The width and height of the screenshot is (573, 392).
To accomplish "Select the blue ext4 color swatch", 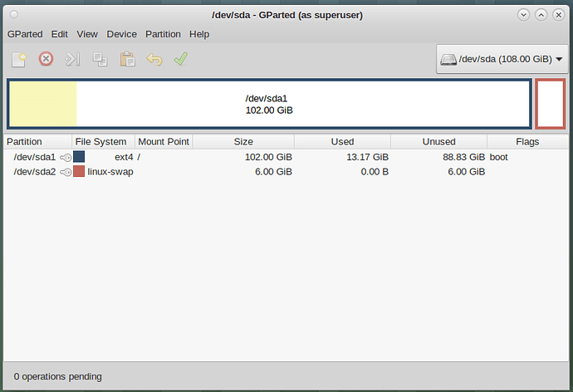I will pos(79,157).
